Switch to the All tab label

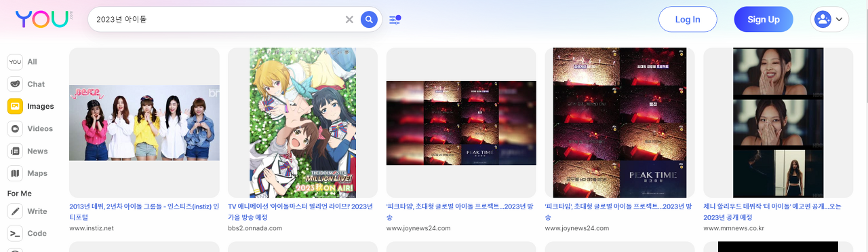click(32, 62)
